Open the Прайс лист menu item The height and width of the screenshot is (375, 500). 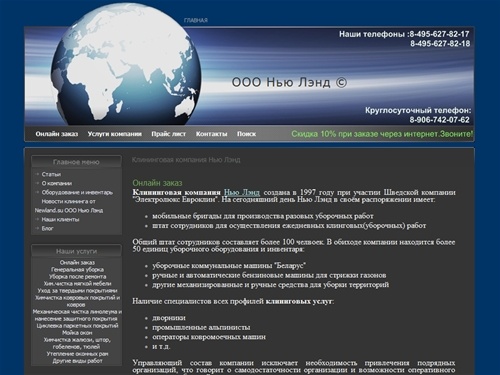pyautogui.click(x=169, y=134)
